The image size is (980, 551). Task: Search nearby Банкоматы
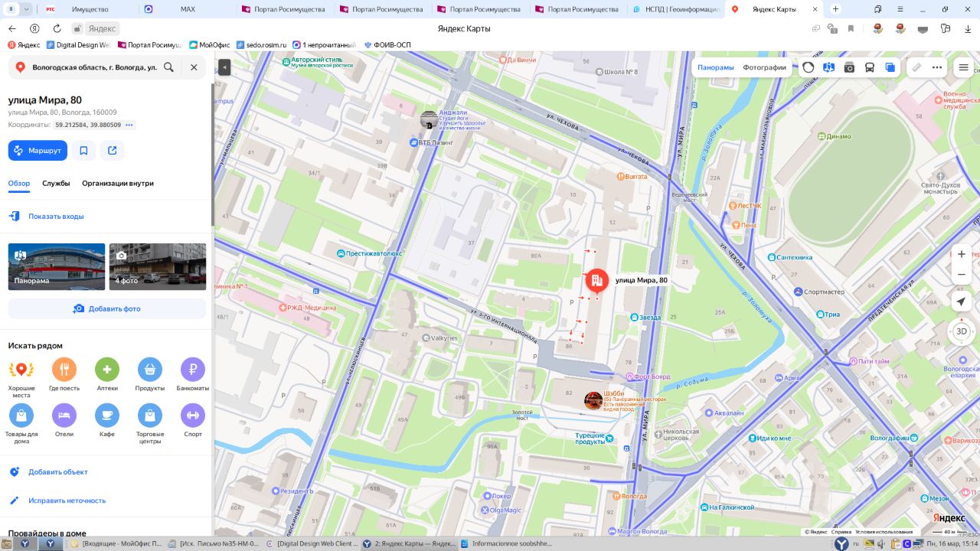pyautogui.click(x=193, y=376)
